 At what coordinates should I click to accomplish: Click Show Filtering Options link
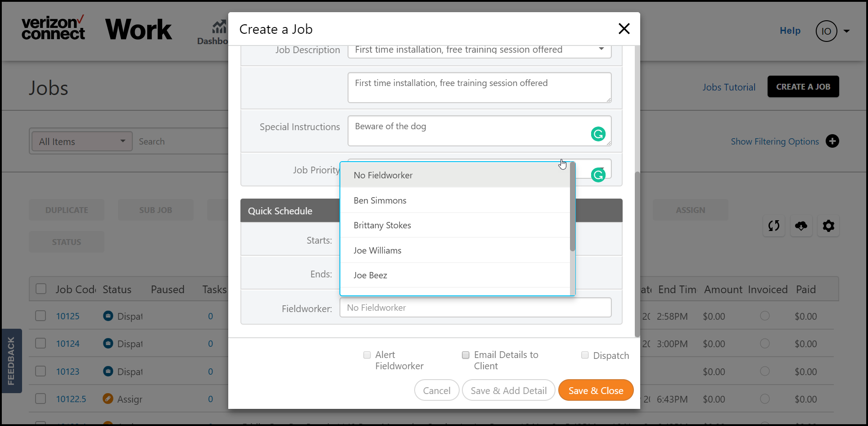click(775, 141)
